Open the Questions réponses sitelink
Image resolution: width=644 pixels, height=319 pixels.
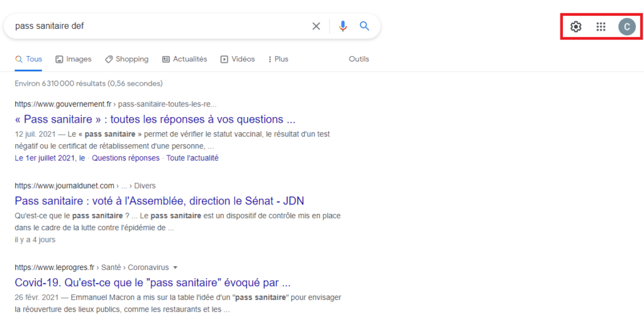click(126, 158)
